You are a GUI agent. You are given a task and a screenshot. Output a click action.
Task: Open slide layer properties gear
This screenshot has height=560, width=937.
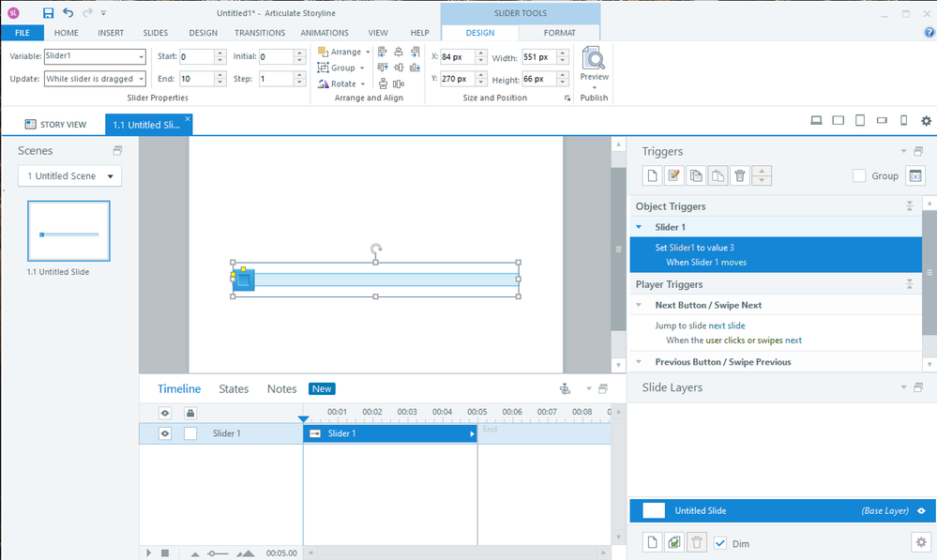point(919,542)
